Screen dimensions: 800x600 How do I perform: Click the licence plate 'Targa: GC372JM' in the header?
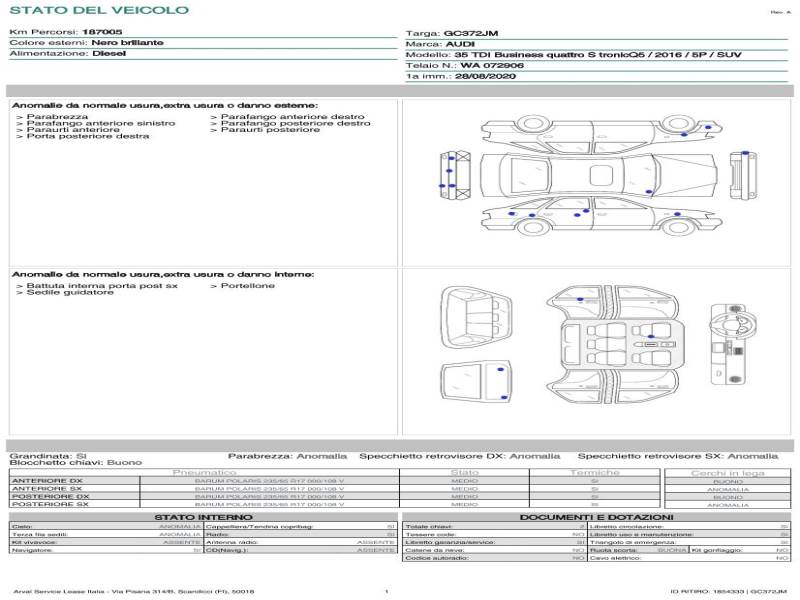pos(452,34)
